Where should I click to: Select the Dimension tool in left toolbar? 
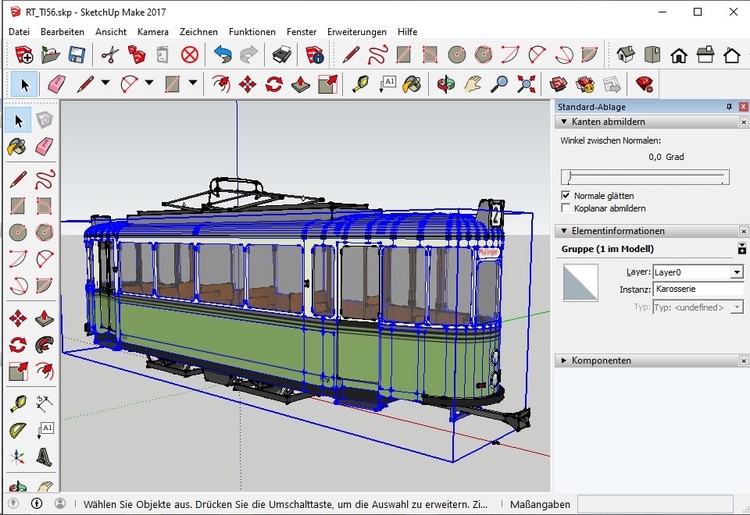coord(44,404)
